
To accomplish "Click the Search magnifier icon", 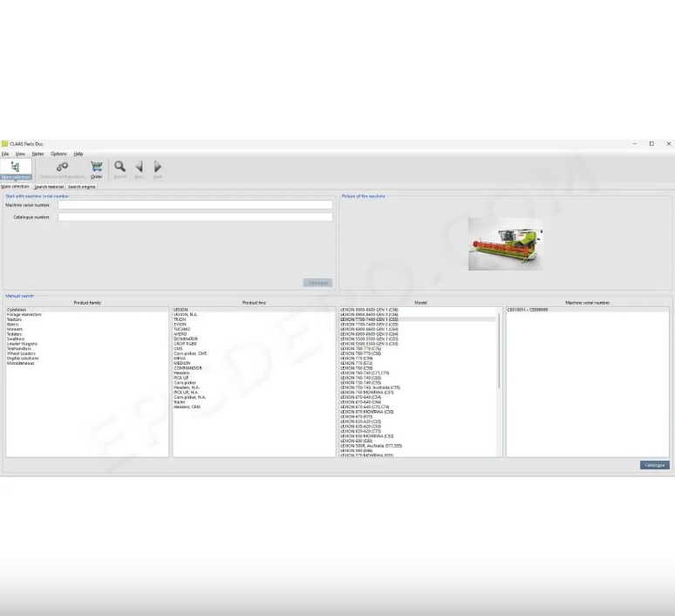I will click(119, 168).
